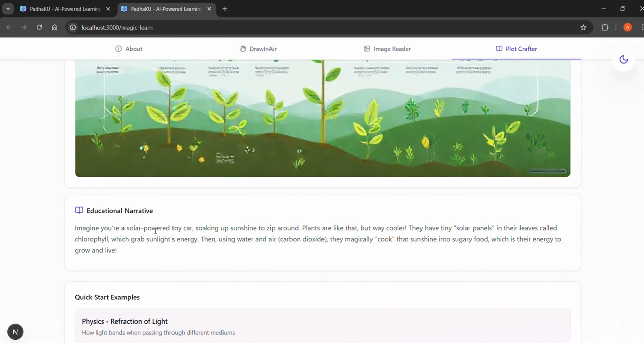Click the narrative paragraph starting with Imagine
Viewport: 644px width, 343px height.
[x=318, y=239]
